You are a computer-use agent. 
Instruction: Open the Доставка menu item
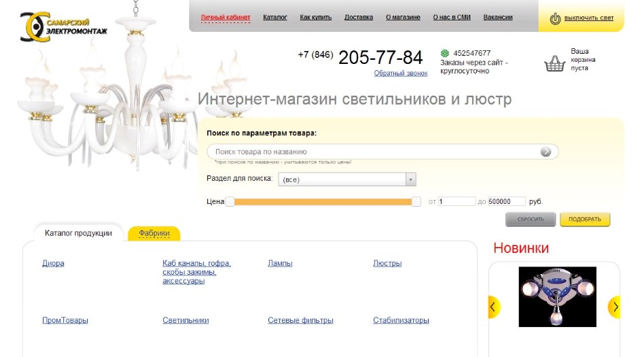(x=359, y=17)
